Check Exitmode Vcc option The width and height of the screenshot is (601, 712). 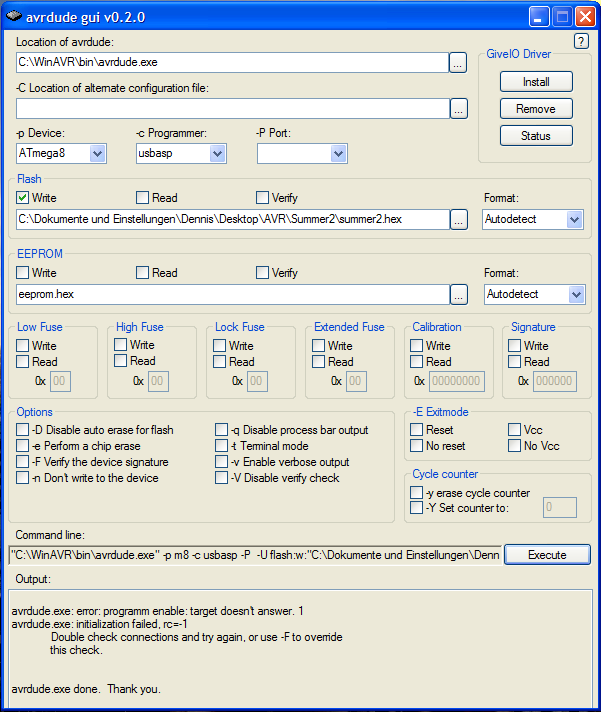[x=514, y=430]
